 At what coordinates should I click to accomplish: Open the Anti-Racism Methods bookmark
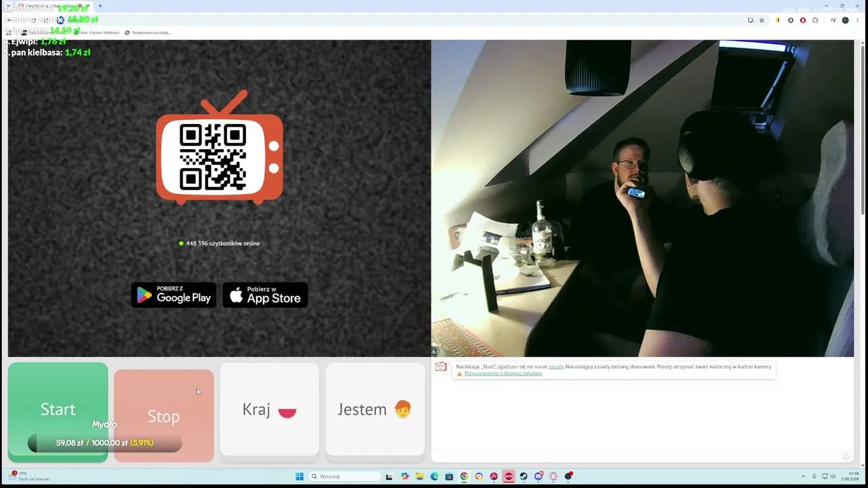(97, 33)
